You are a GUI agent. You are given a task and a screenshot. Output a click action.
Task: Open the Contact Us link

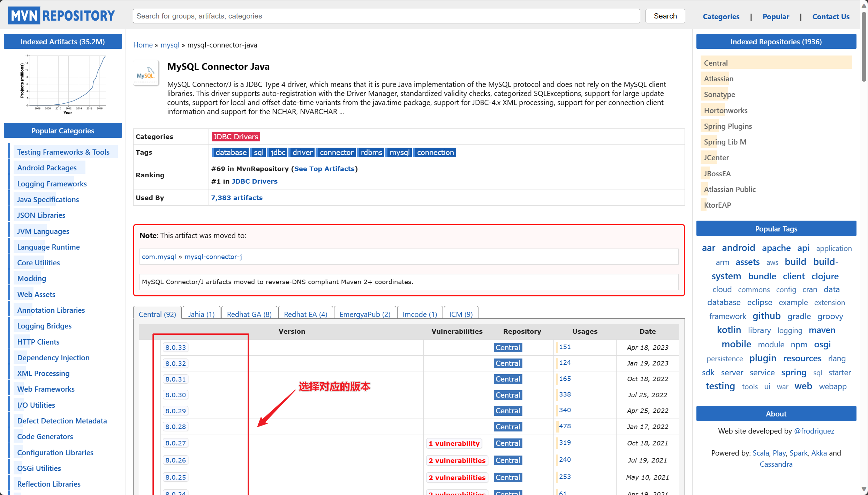[831, 16]
